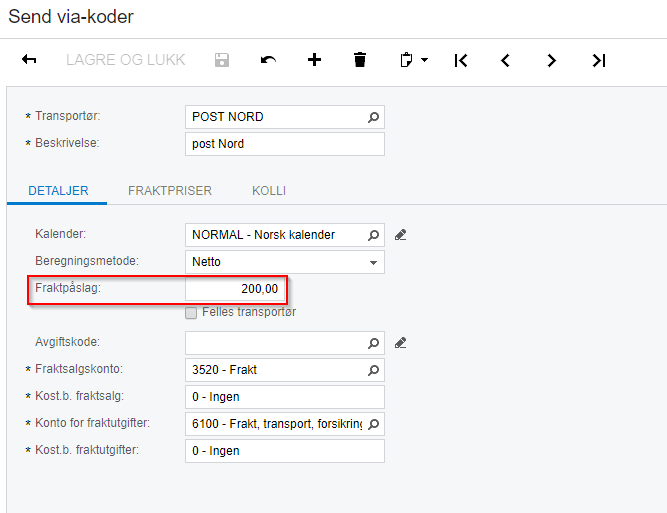Image resolution: width=667 pixels, height=513 pixels.
Task: Click the Fraktpåslag amount field
Action: coord(235,289)
